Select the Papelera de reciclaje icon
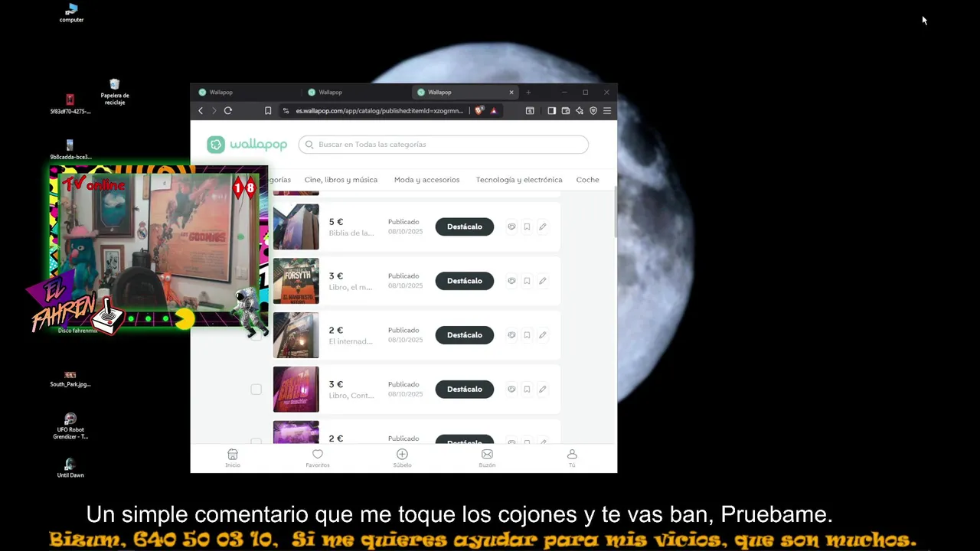The image size is (980, 551). (115, 92)
